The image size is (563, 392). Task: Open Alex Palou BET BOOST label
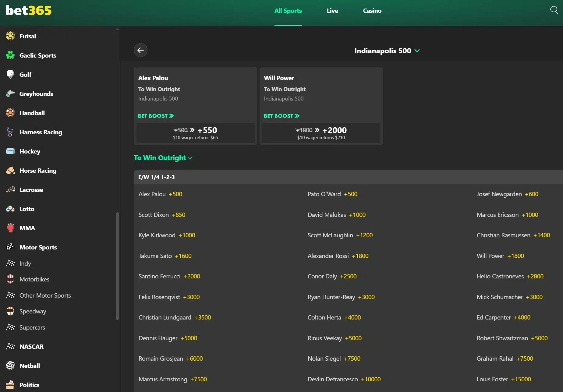click(x=156, y=116)
